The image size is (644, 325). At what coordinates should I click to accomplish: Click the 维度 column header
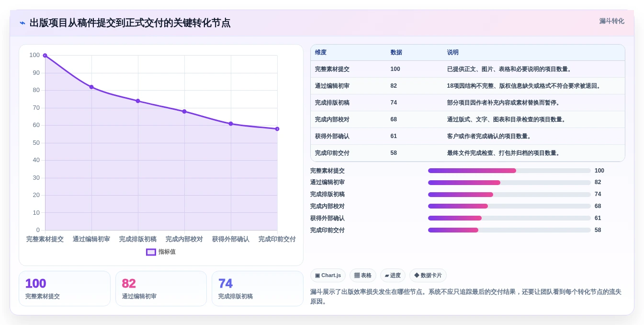click(x=321, y=52)
